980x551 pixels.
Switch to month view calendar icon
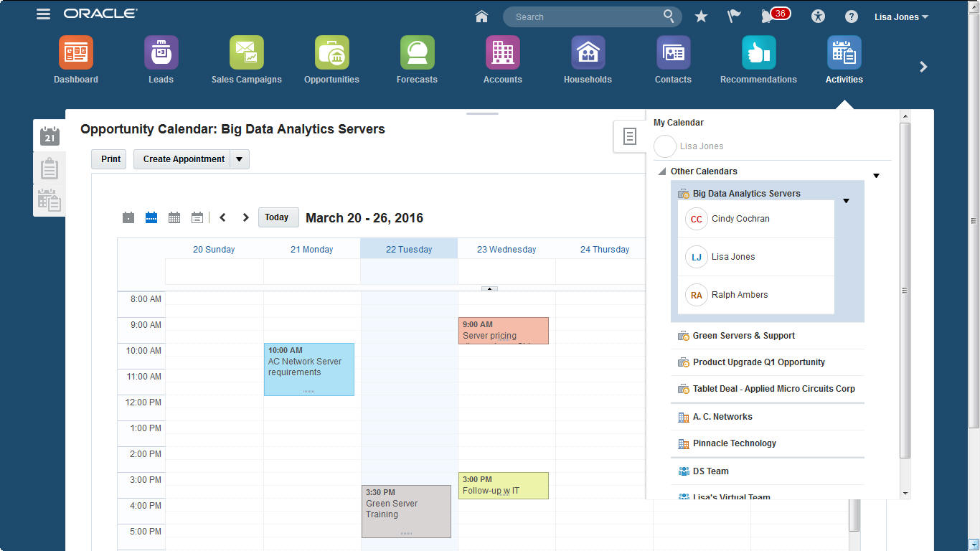point(174,217)
